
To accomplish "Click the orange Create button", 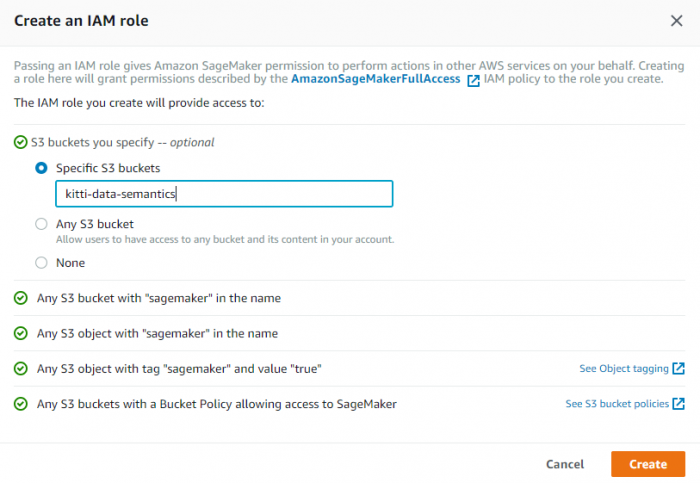I will coord(648,464).
